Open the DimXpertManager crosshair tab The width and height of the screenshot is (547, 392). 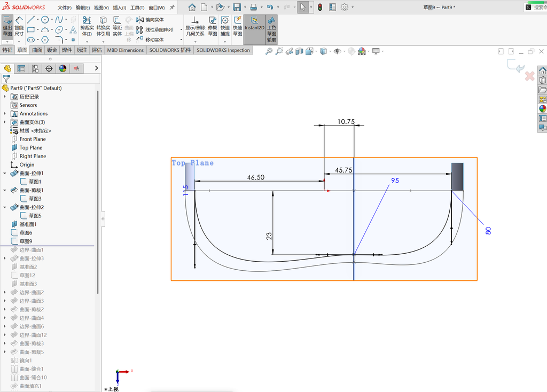(49, 68)
